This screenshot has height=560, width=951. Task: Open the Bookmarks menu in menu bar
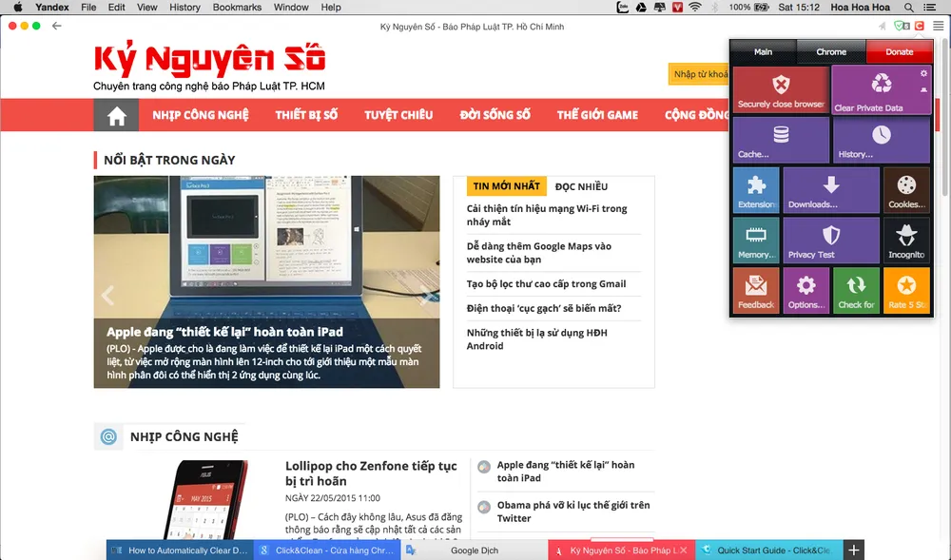[x=237, y=8]
